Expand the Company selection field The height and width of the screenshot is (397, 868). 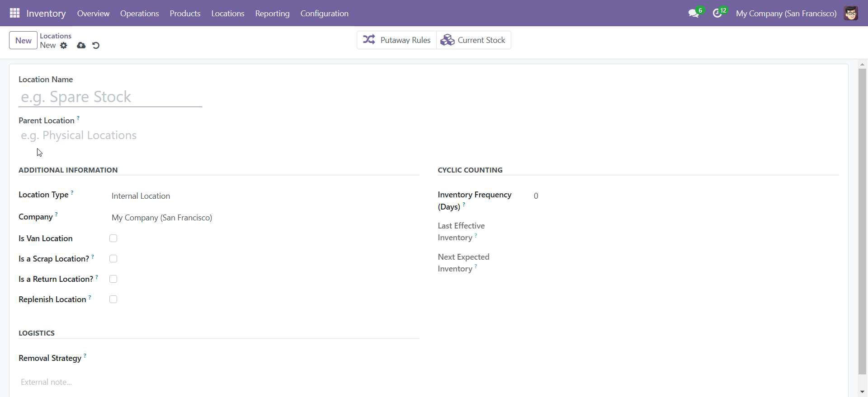point(262,218)
